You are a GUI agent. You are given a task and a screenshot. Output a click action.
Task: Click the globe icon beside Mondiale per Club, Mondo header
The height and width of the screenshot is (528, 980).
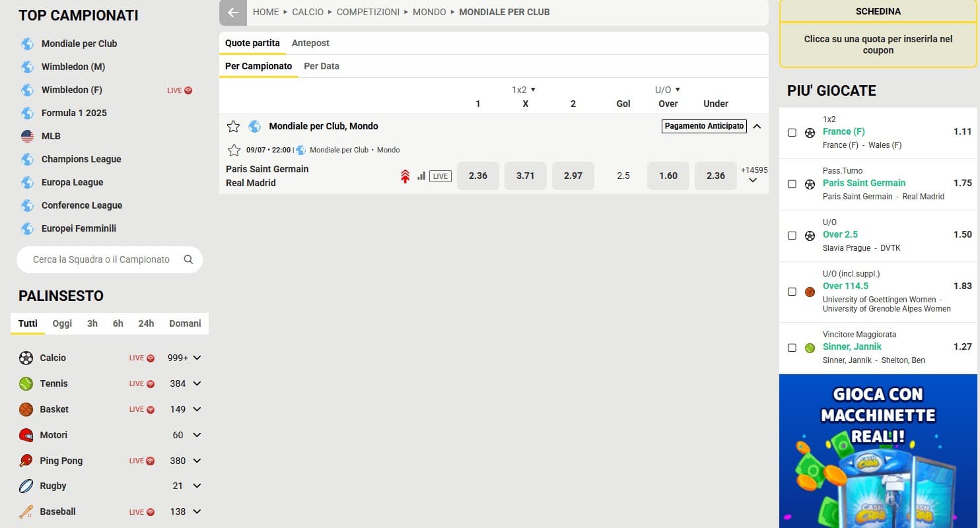click(254, 126)
